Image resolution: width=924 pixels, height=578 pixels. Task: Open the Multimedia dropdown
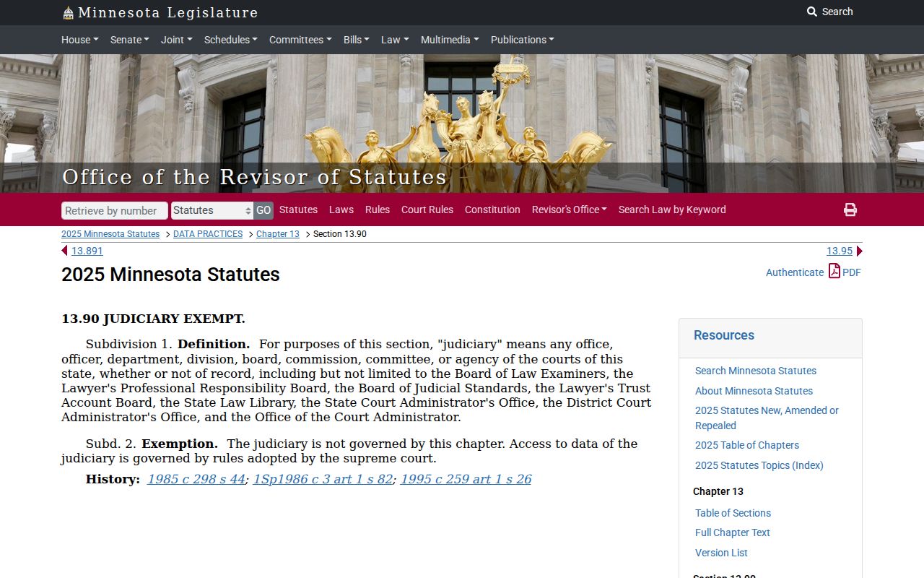[x=450, y=40]
